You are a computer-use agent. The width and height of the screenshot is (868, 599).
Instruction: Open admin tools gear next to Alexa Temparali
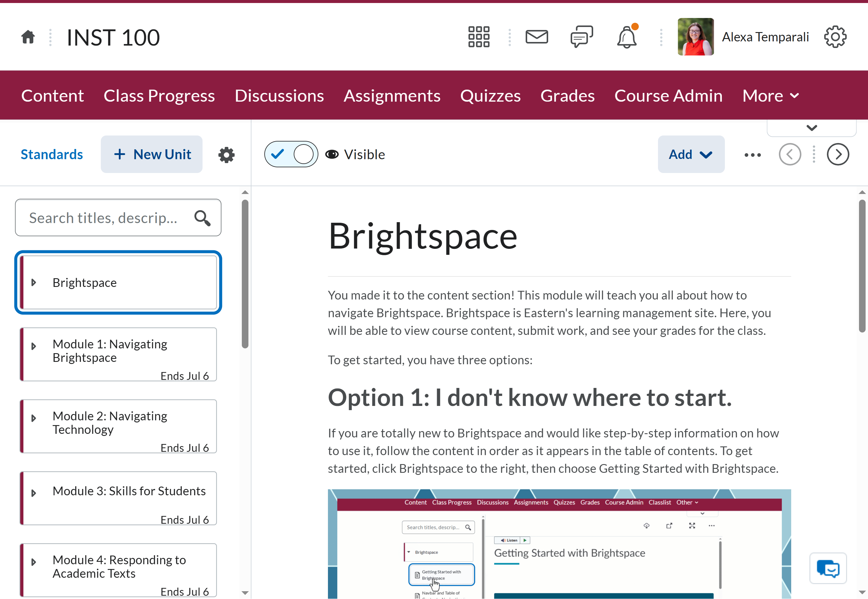click(x=835, y=37)
